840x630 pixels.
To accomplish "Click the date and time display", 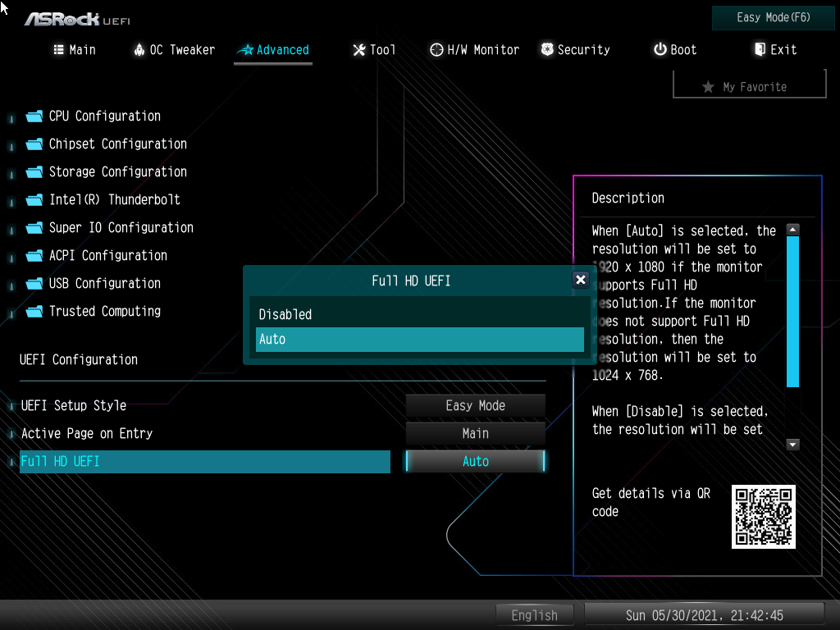I will coord(704,615).
